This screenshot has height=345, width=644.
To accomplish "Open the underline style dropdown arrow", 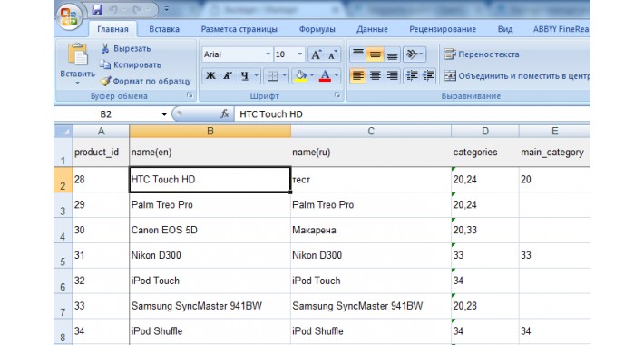I will pyautogui.click(x=257, y=75).
